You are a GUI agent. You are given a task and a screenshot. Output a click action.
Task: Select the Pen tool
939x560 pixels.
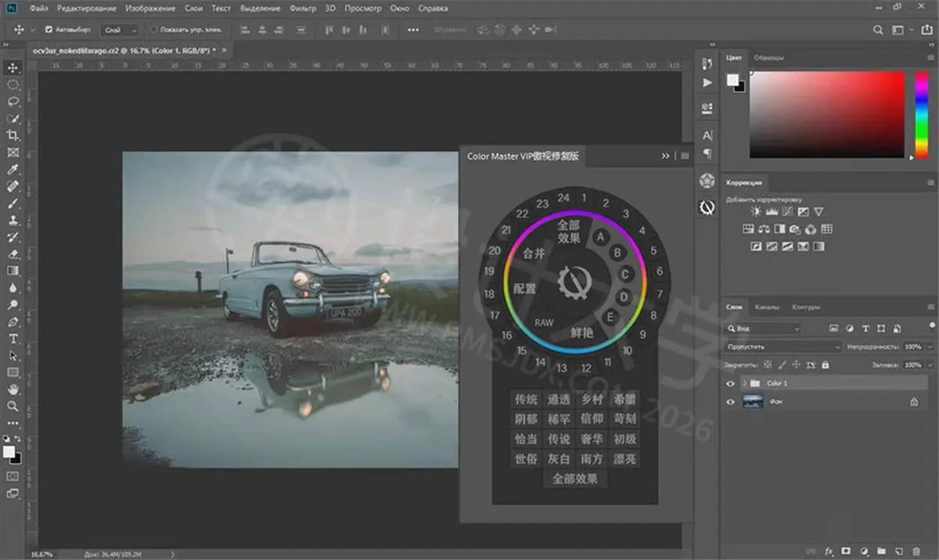pyautogui.click(x=13, y=321)
